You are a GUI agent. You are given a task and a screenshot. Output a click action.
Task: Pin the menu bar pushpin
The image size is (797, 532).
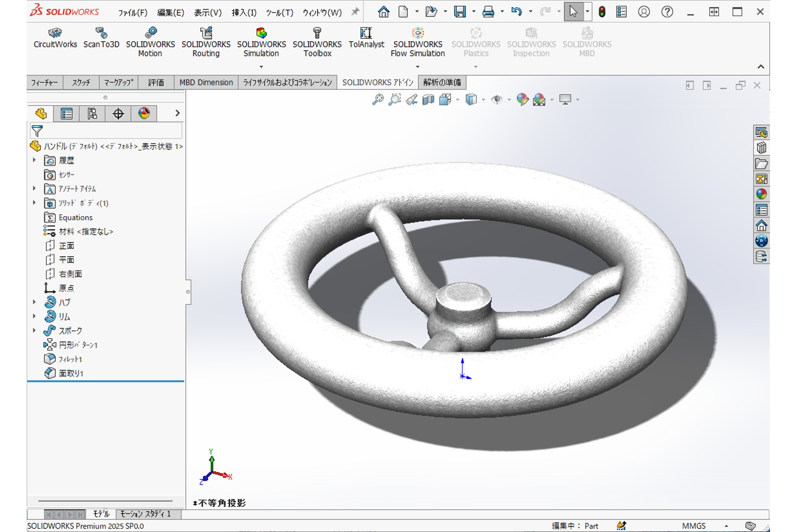pos(355,12)
